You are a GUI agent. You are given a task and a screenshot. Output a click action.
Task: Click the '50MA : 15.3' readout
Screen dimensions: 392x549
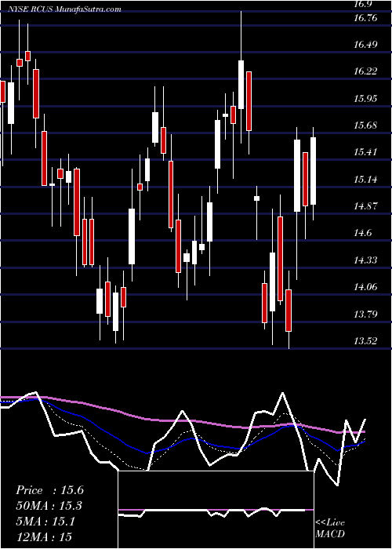pyautogui.click(x=49, y=506)
